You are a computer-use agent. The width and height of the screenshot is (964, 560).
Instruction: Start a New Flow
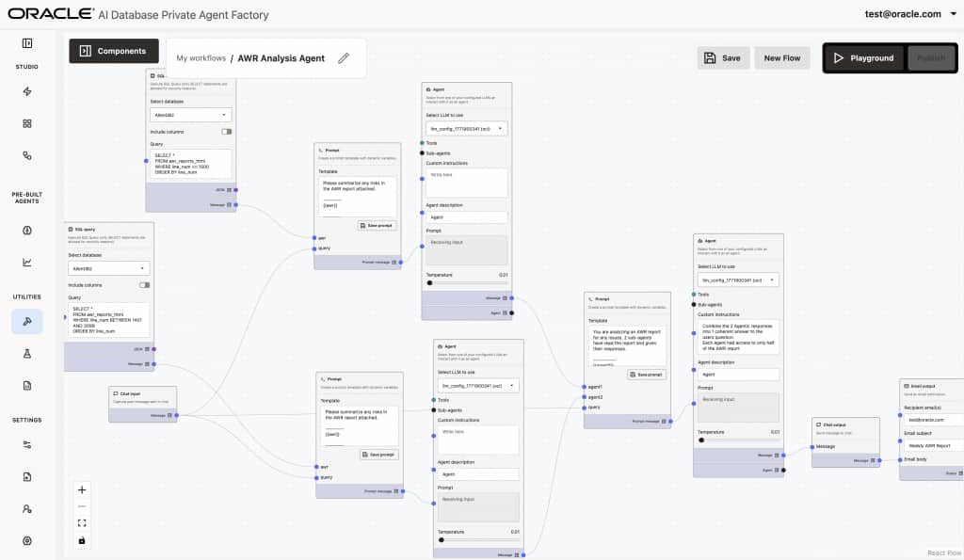[781, 57]
